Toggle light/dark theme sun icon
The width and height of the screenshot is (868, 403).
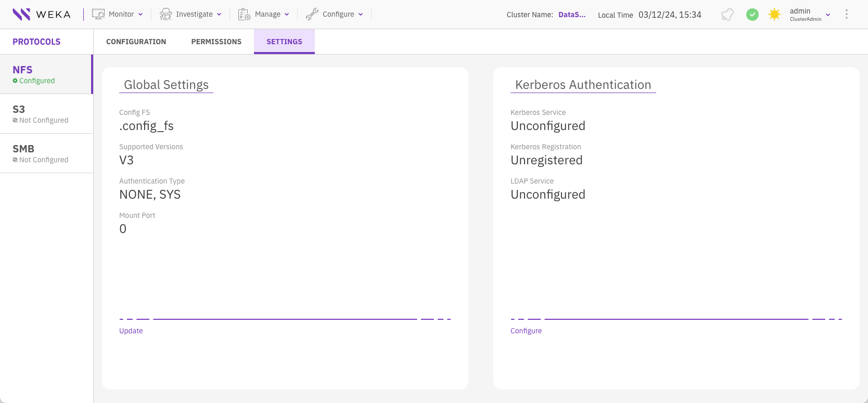click(x=774, y=15)
